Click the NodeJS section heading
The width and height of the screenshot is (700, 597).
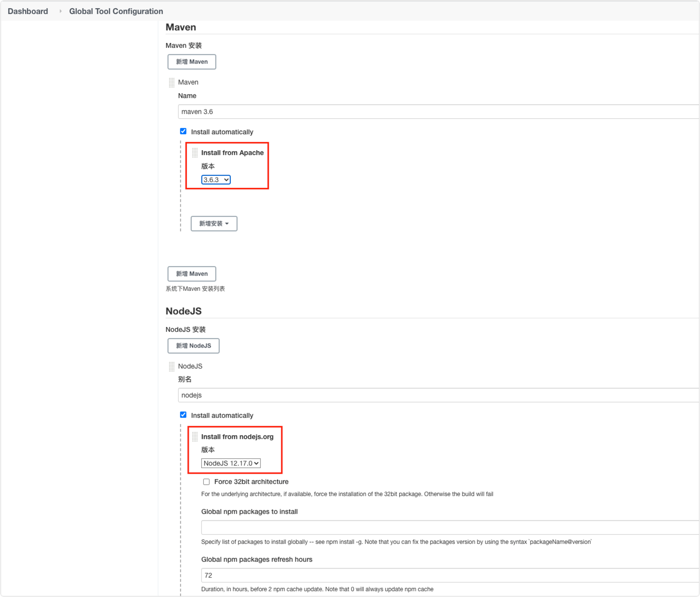tap(183, 311)
